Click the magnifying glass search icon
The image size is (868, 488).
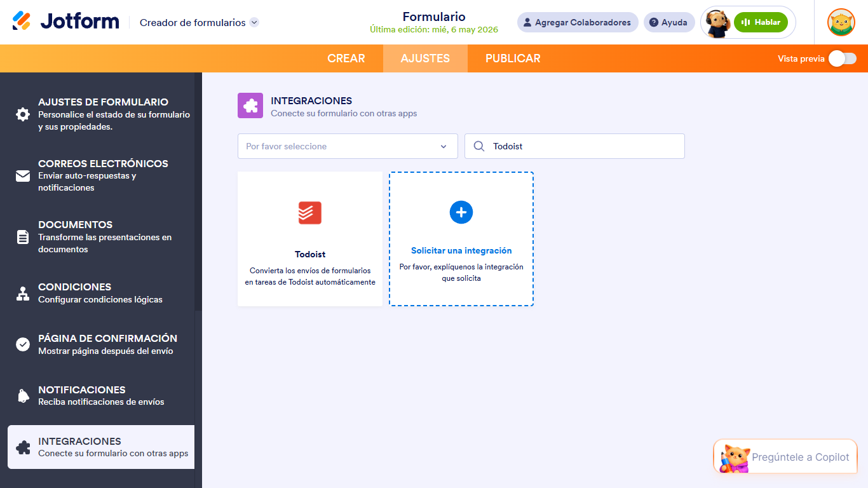(479, 146)
